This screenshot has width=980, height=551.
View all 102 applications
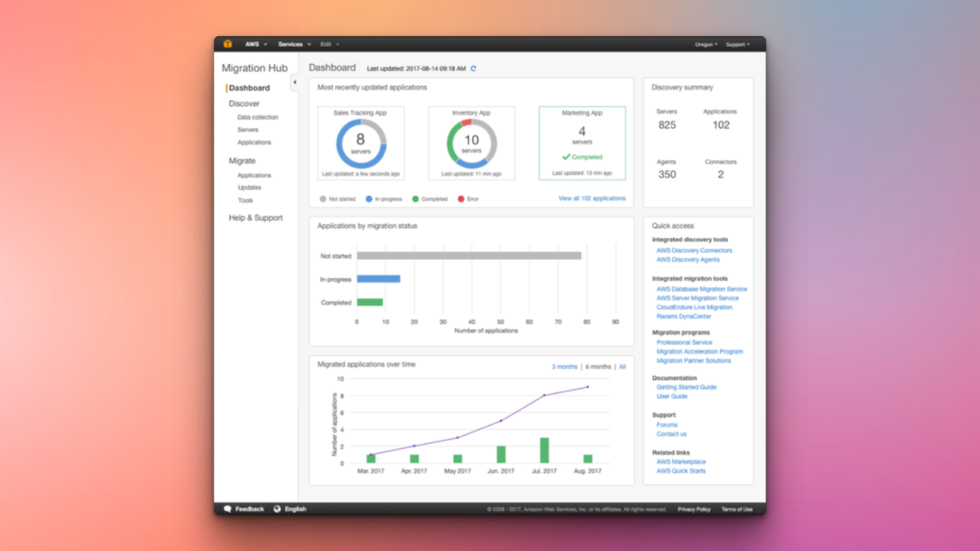click(x=592, y=198)
